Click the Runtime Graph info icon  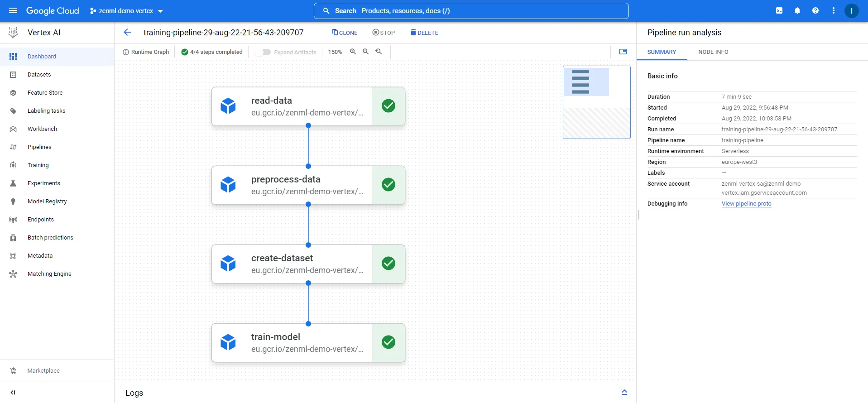point(126,52)
